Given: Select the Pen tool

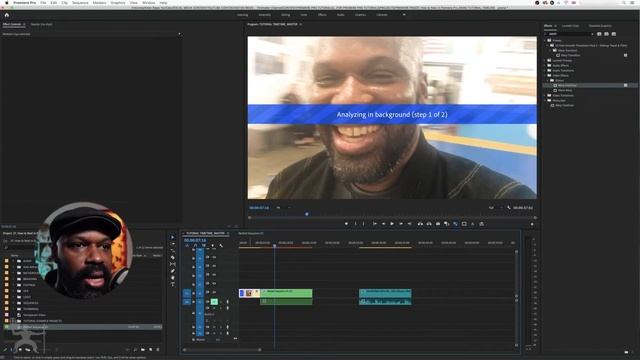Looking at the screenshot, I should tap(173, 271).
